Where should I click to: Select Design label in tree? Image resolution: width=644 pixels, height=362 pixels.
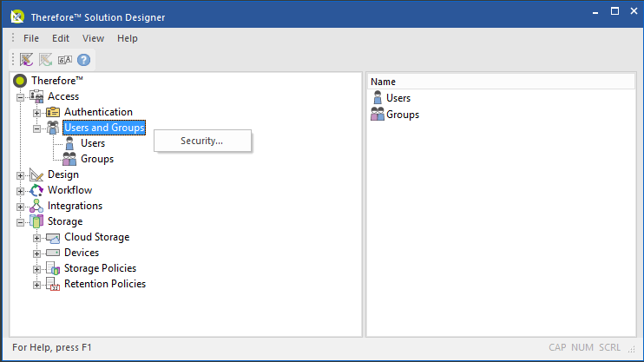point(63,174)
